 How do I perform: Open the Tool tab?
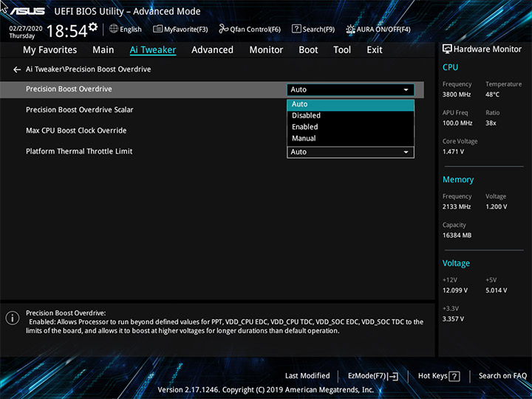[x=342, y=50]
